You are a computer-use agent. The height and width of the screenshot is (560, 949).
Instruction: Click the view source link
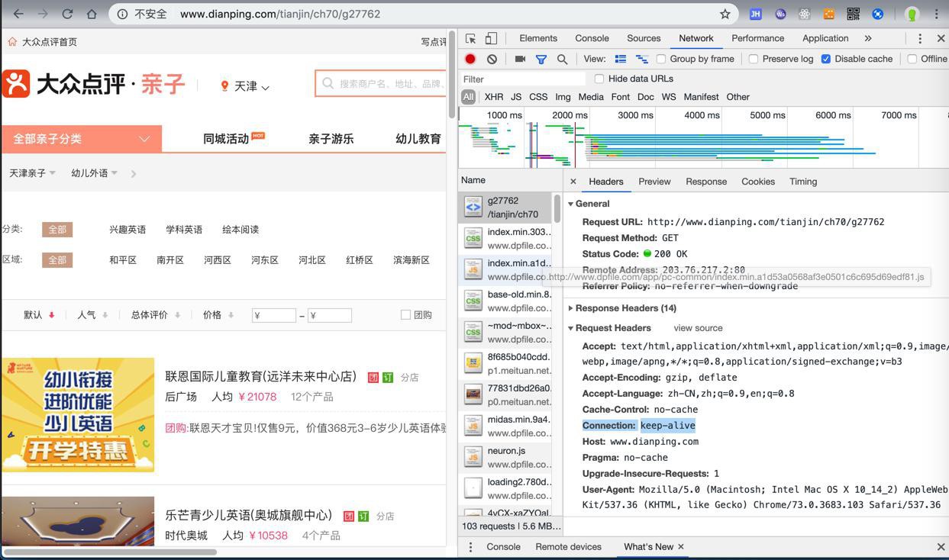coord(698,328)
